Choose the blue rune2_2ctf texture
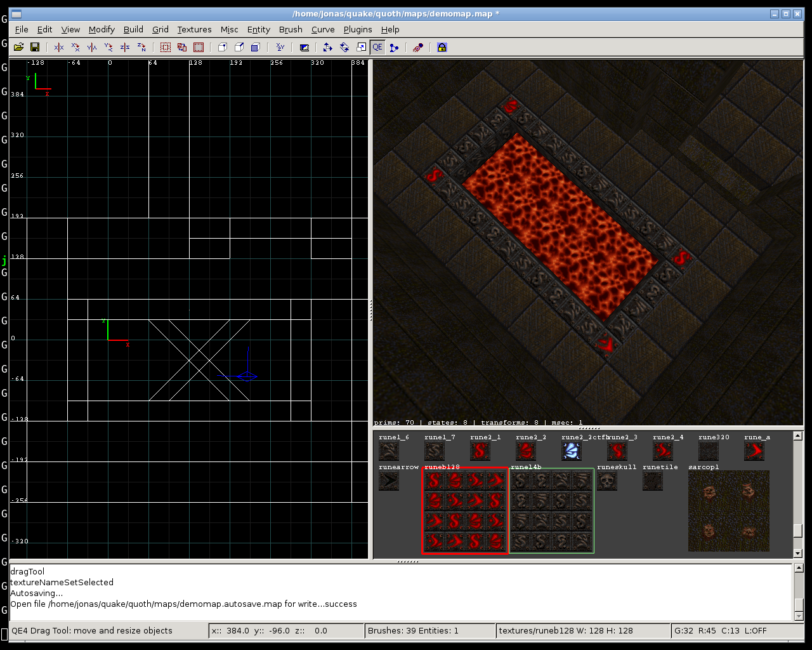Image resolution: width=812 pixels, height=650 pixels. pos(572,451)
